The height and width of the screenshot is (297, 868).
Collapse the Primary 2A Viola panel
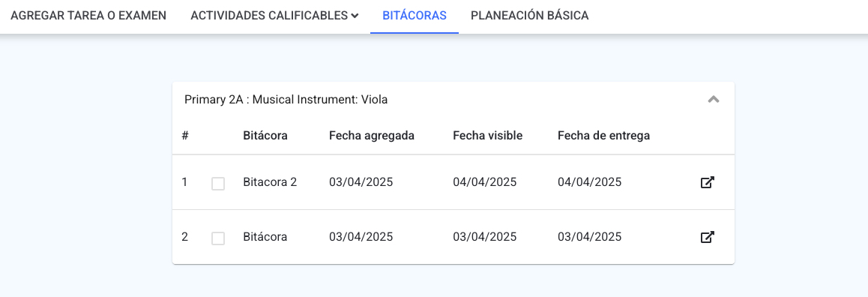pos(714,100)
